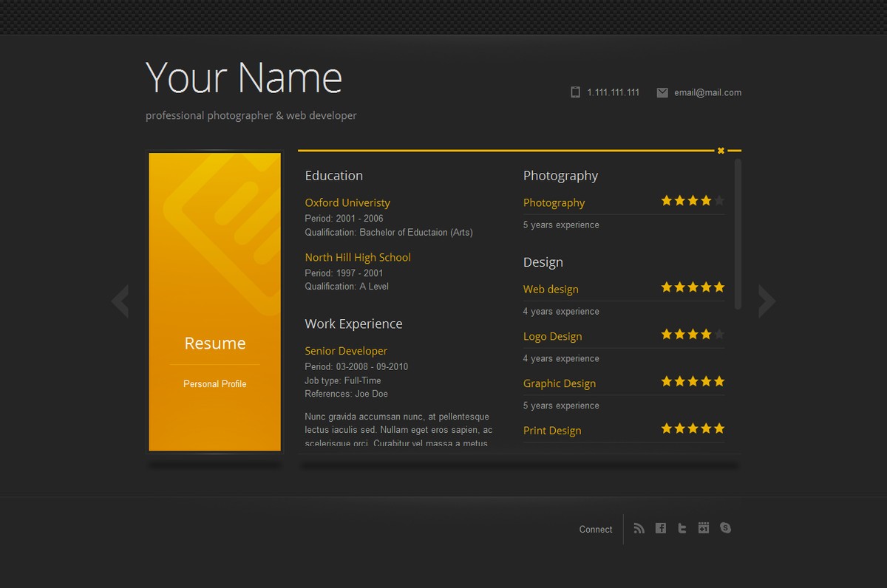The image size is (887, 588).
Task: Select the North Hill High School entry
Action: coord(358,257)
